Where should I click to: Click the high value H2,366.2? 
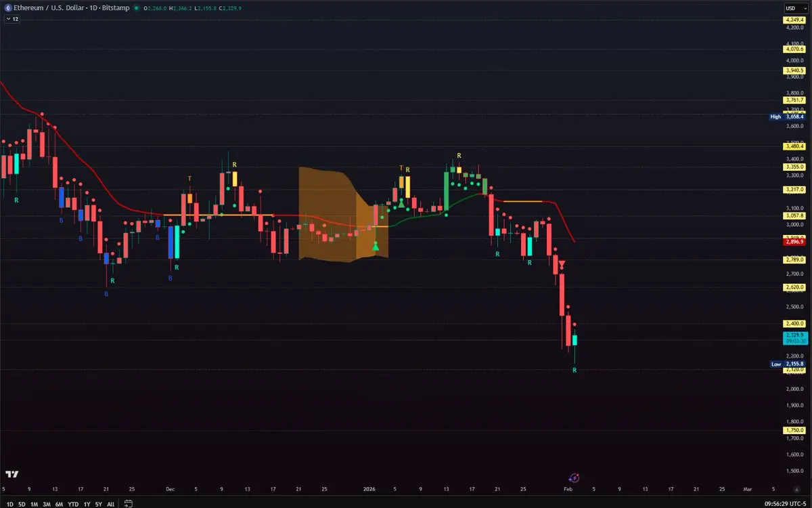coord(181,8)
